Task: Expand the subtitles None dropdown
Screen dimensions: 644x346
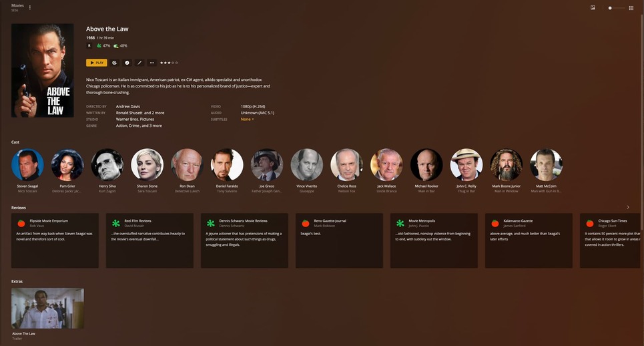Action: click(247, 119)
